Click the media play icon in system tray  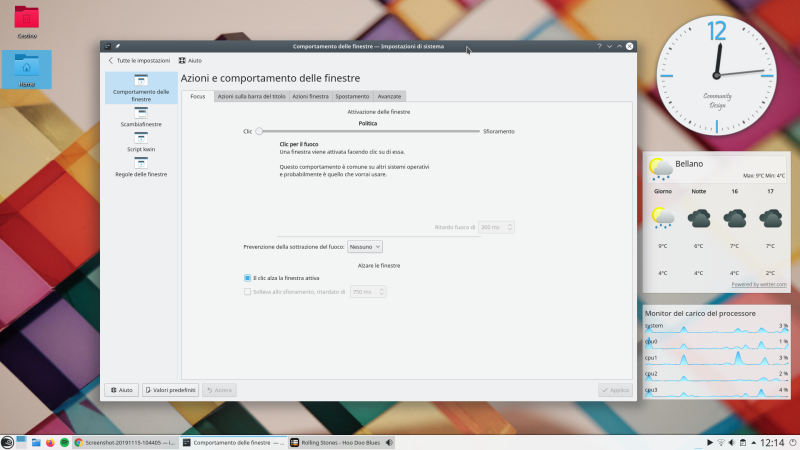(710, 442)
